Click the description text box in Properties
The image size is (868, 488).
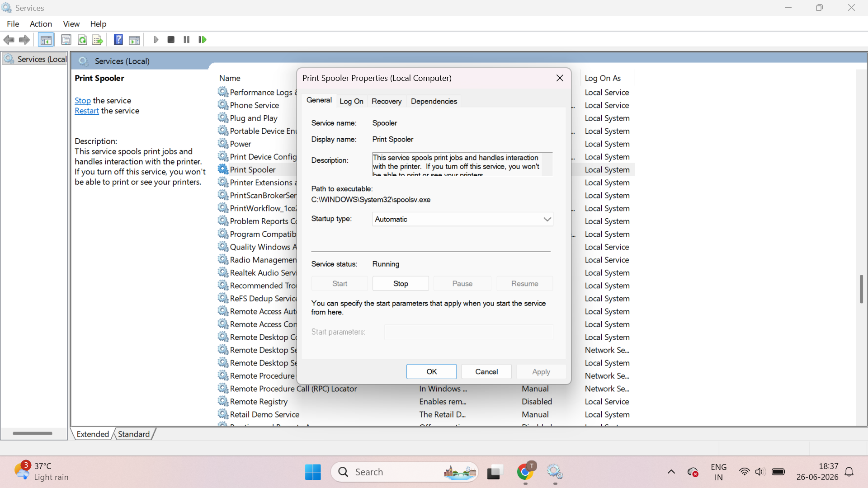coord(462,164)
